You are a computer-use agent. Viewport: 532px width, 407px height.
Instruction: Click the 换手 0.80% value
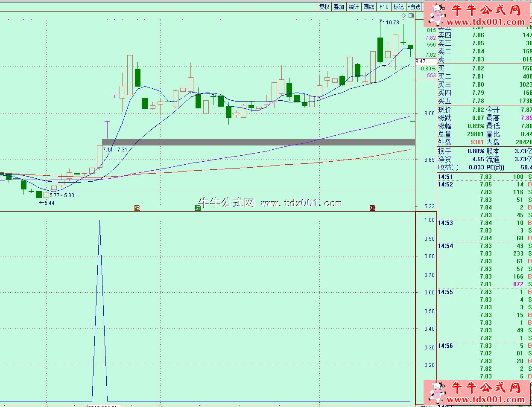coord(476,151)
